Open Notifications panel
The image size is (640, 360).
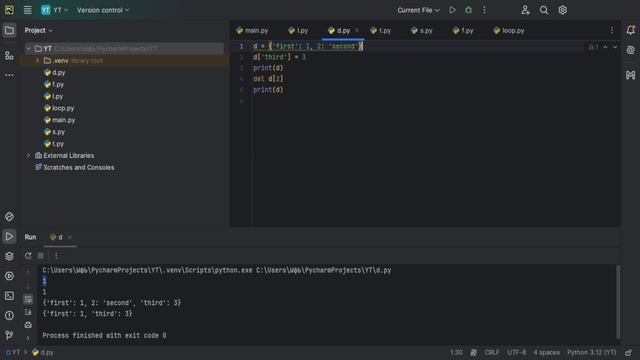pyautogui.click(x=630, y=30)
